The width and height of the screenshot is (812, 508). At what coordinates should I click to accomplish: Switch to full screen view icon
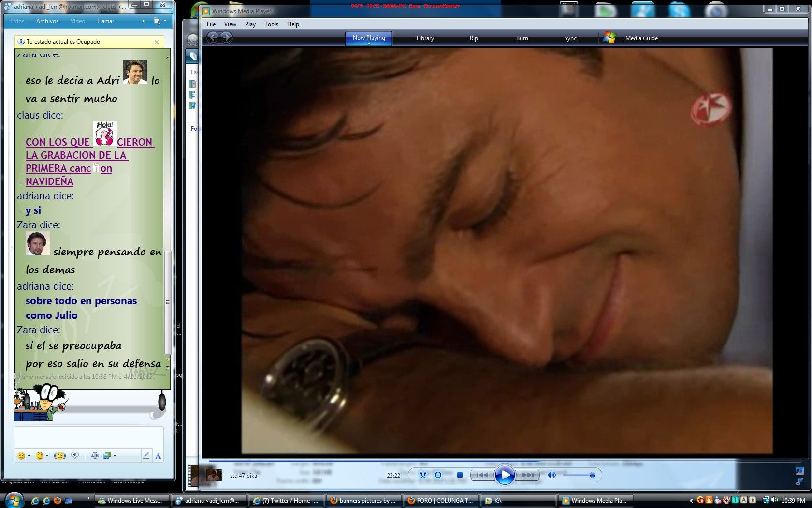(x=799, y=471)
